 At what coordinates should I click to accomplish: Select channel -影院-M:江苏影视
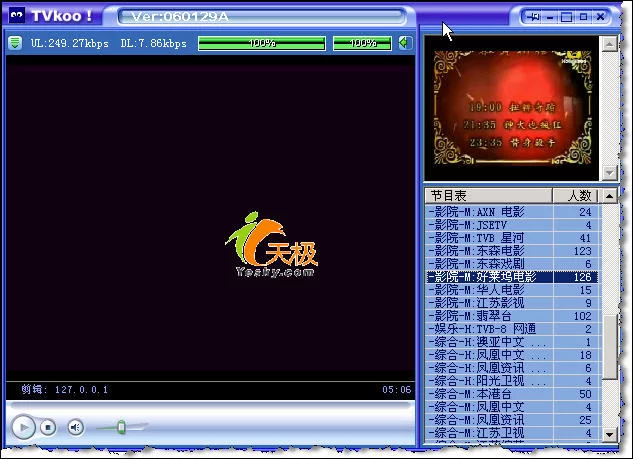click(x=512, y=303)
